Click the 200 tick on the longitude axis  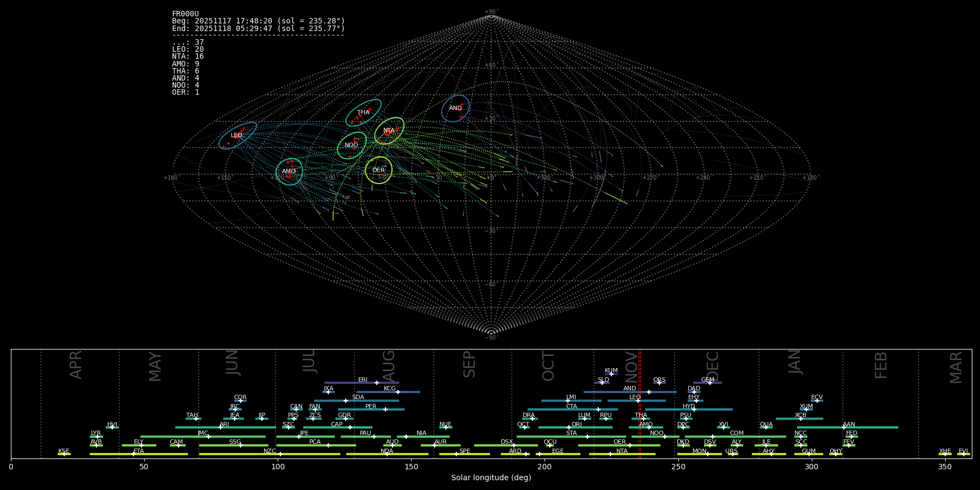pyautogui.click(x=544, y=467)
